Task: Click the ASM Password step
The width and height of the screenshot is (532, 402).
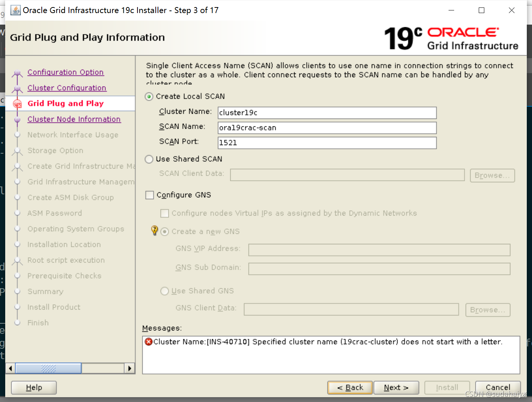Action: [x=55, y=213]
